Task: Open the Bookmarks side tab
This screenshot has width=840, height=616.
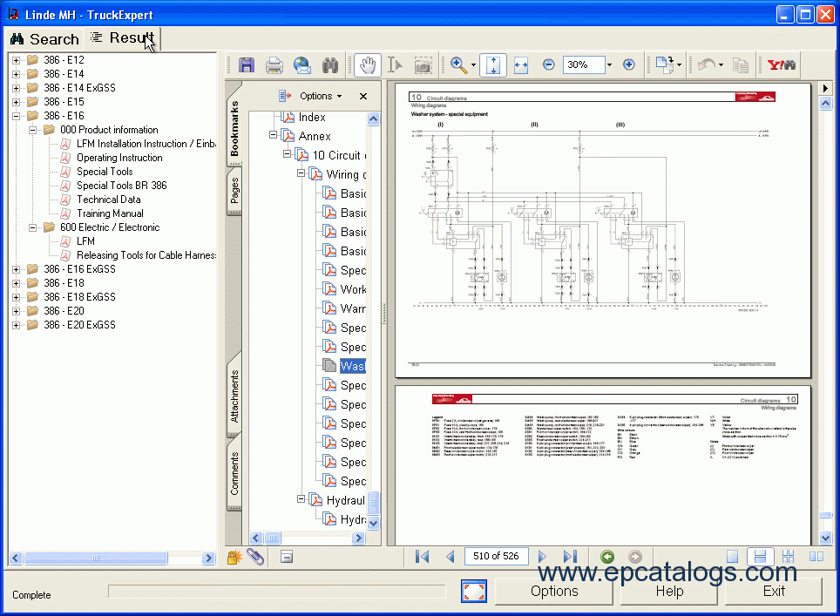Action: coord(234,129)
